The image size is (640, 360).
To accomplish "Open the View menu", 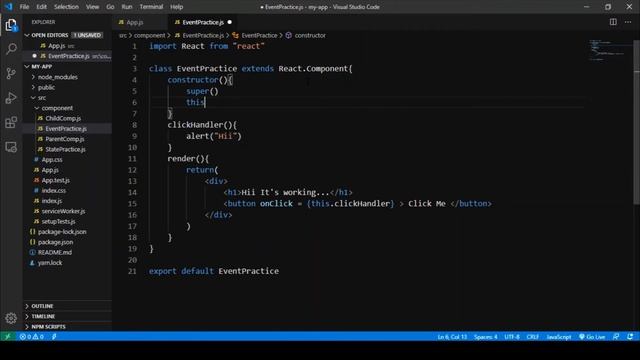I will (92, 7).
